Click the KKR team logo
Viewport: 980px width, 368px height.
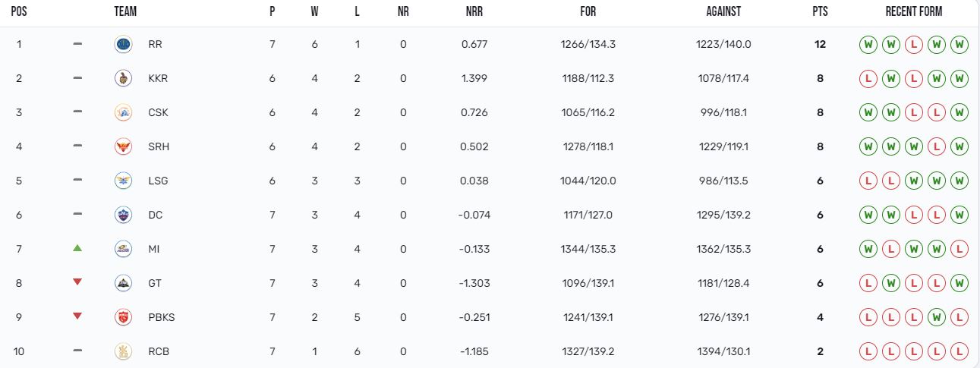pyautogui.click(x=122, y=78)
